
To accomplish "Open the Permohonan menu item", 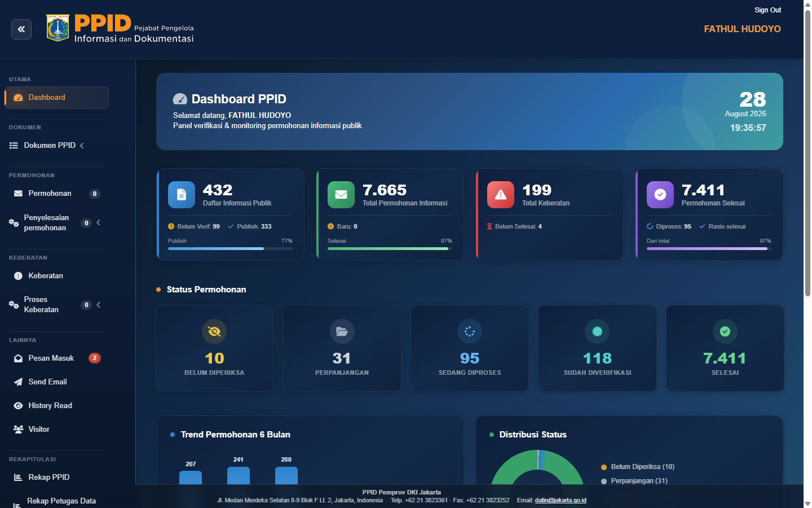I will tap(56, 194).
